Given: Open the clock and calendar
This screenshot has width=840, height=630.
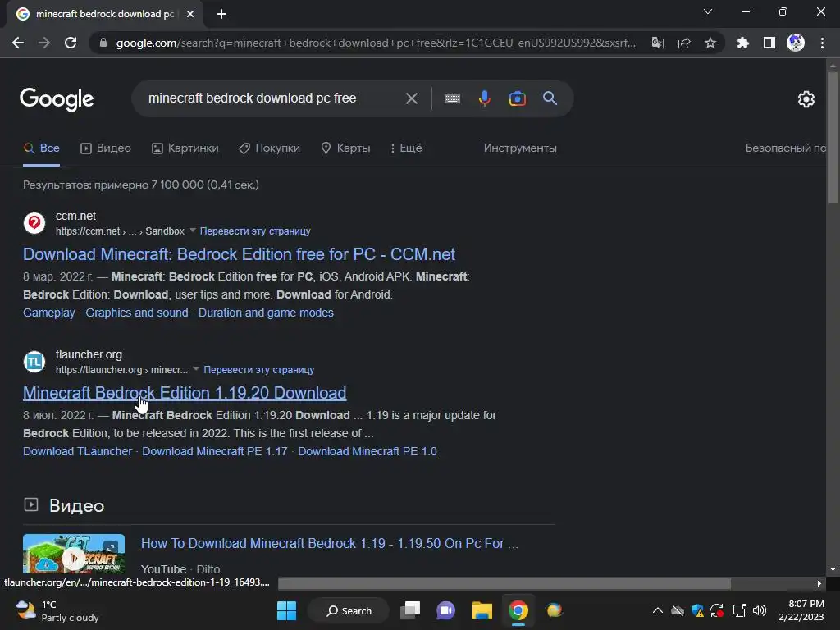Looking at the screenshot, I should 801,610.
